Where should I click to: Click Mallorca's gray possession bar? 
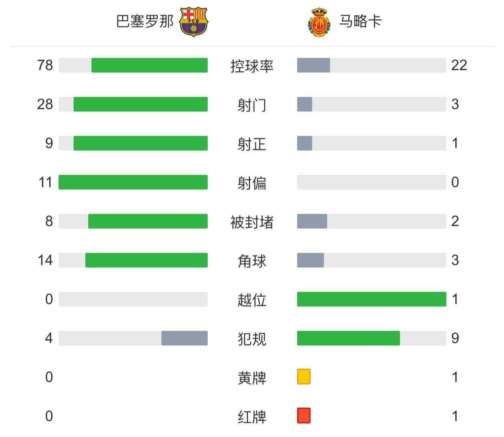[x=313, y=65]
